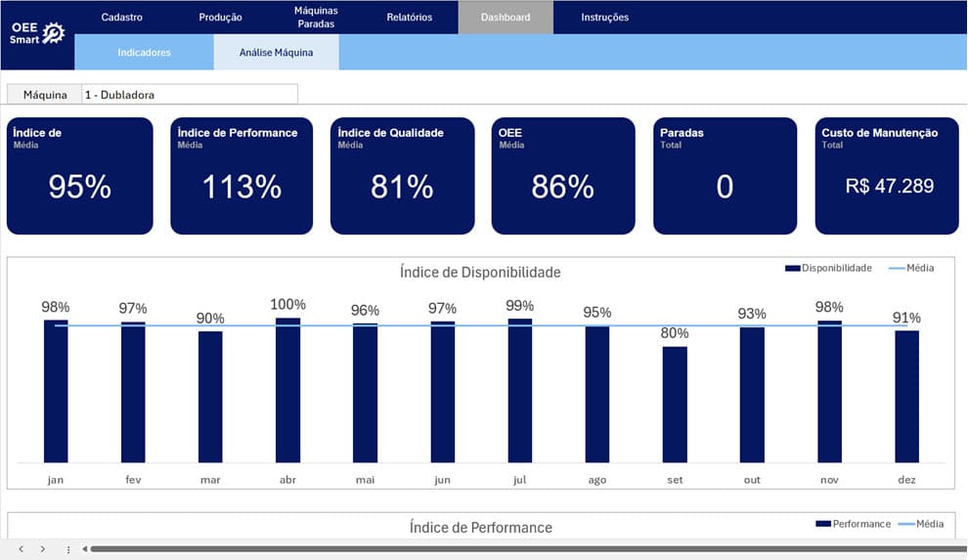Click the horizontal scrollbar track
This screenshot has height=560, width=968.
[528, 549]
